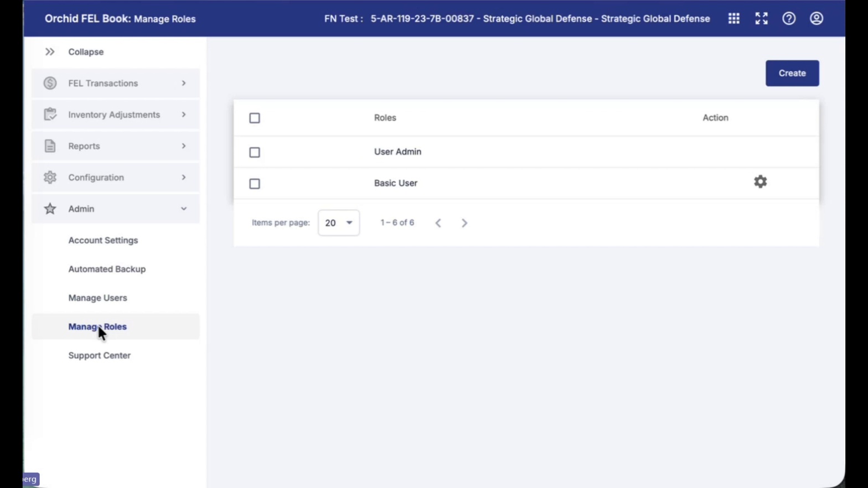868x488 pixels.
Task: Tick the select-all checkbox in header row
Action: click(255, 118)
